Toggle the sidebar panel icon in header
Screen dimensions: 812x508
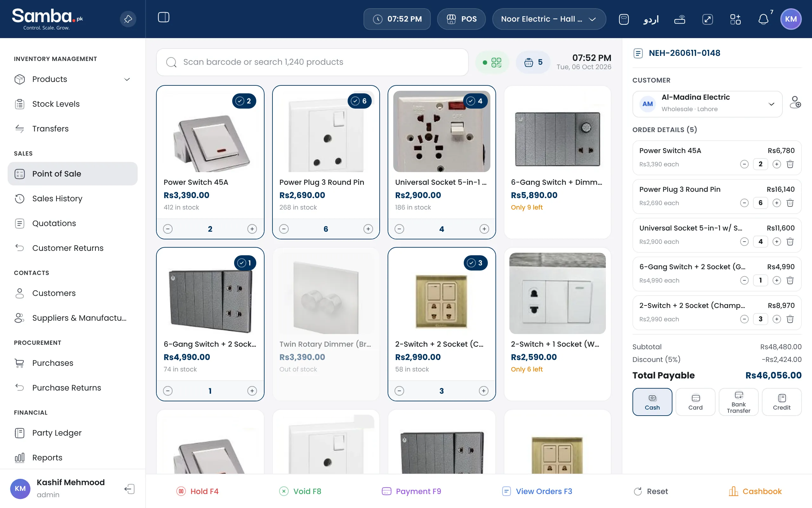pos(163,17)
